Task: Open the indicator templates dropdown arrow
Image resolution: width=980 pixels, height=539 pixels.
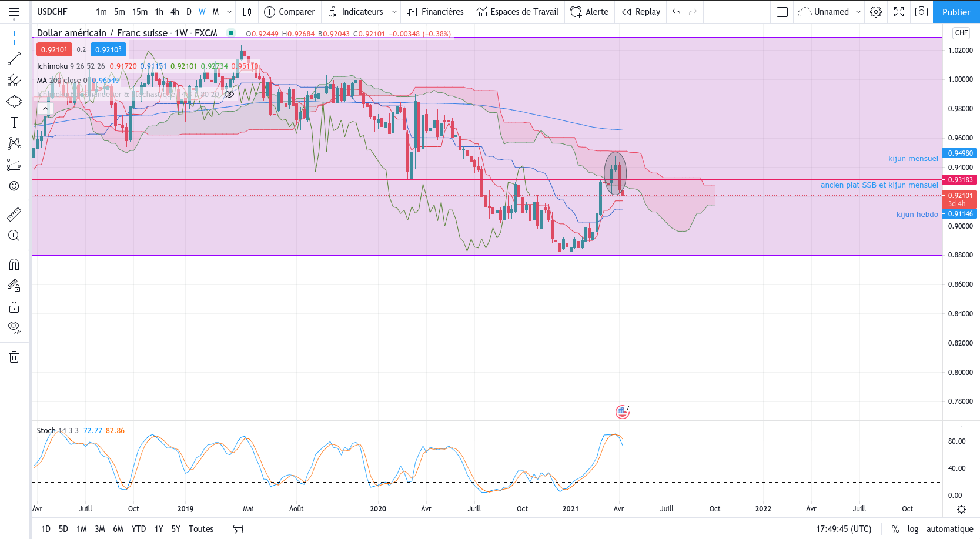Action: pos(394,12)
